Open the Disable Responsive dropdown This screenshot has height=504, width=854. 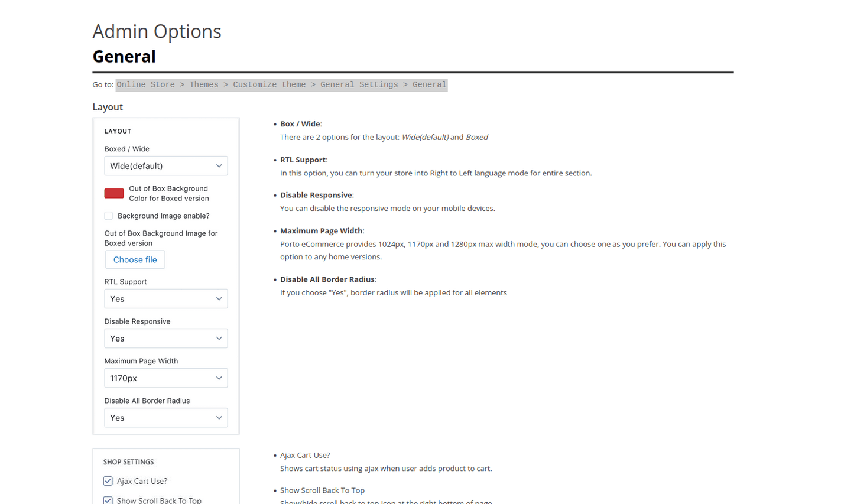165,339
